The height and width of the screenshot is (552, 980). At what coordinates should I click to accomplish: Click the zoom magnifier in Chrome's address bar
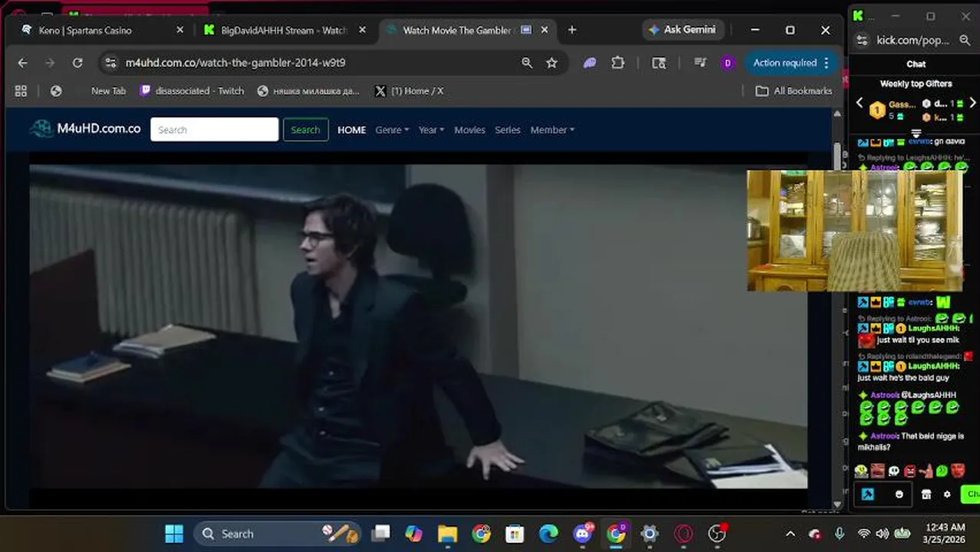tap(527, 63)
